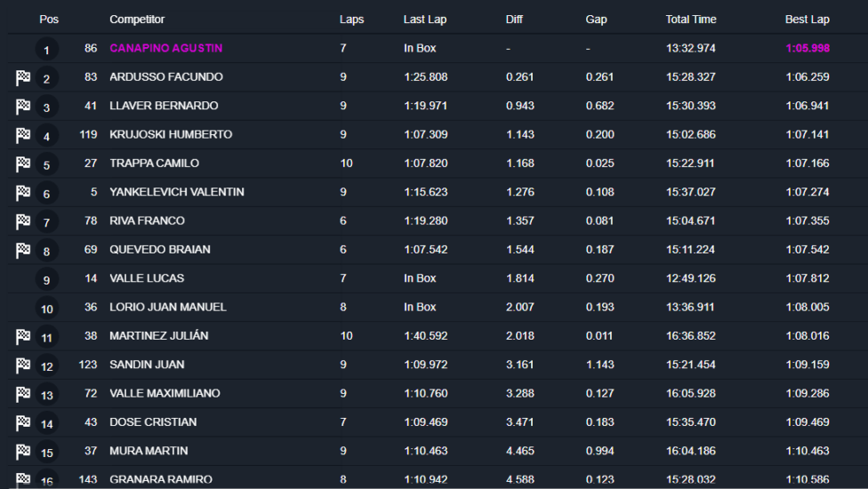Viewport: 868px width, 489px height.
Task: Click the flag icon beside Trappa Camilo
Action: click(x=23, y=164)
